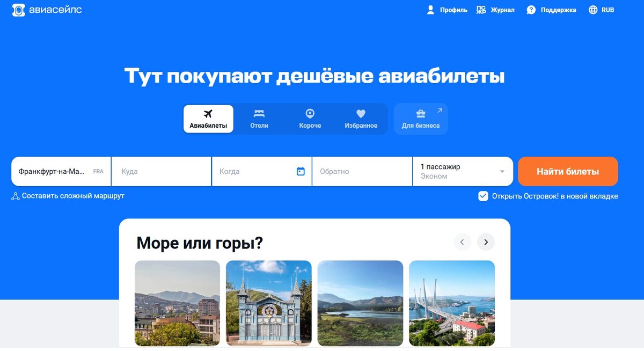Click the Куда destination input field
The width and height of the screenshot is (644, 351).
coord(162,171)
